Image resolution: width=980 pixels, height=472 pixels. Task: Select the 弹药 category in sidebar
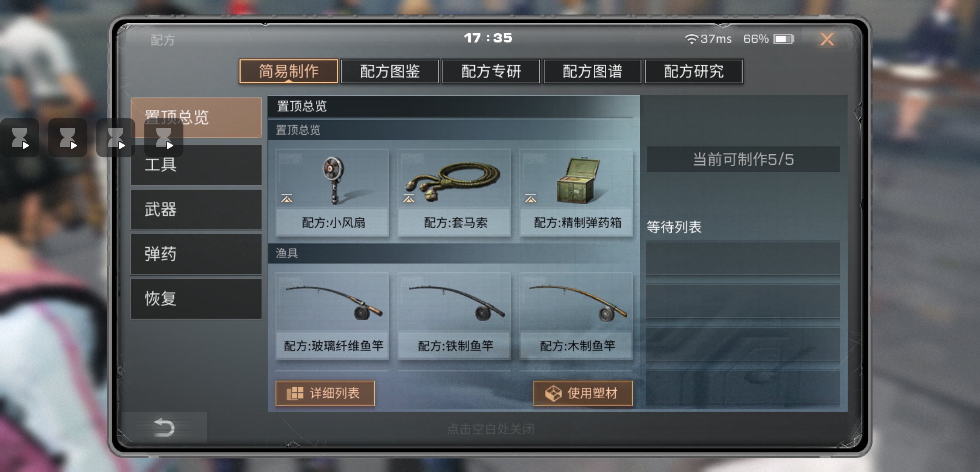(x=196, y=254)
